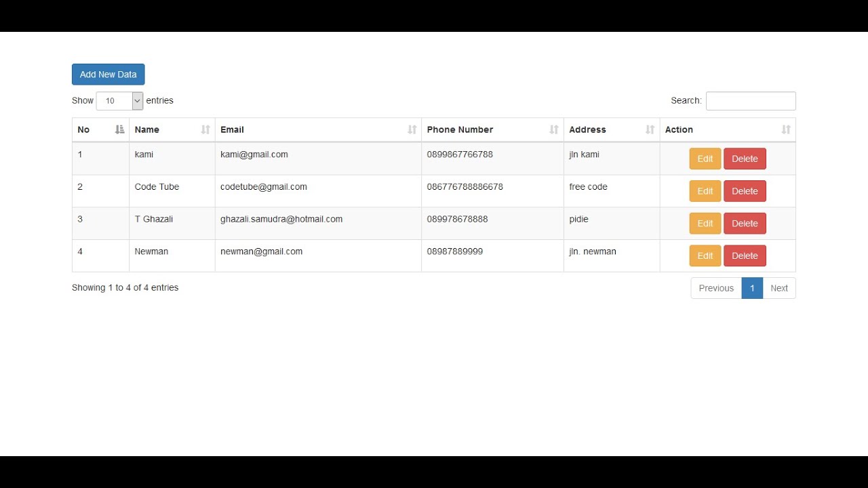Edit the Code Tube entry

tap(705, 191)
